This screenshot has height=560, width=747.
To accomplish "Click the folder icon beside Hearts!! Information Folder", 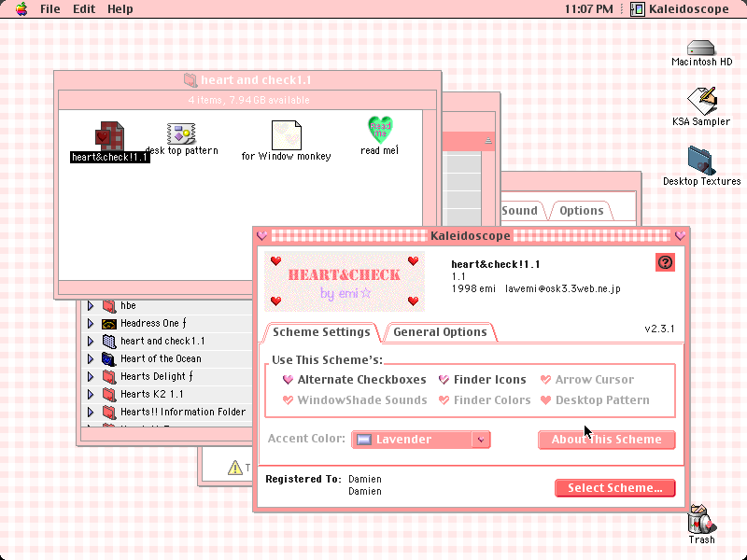I will coord(109,412).
